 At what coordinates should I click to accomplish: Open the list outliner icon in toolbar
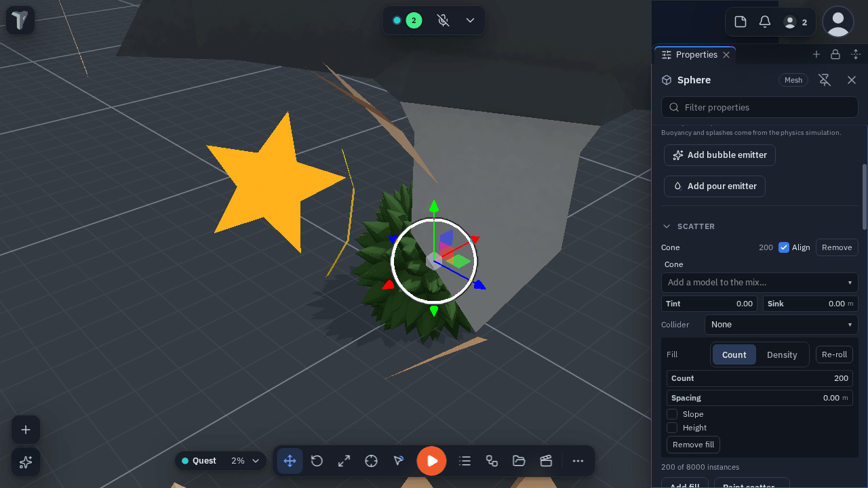pyautogui.click(x=465, y=461)
